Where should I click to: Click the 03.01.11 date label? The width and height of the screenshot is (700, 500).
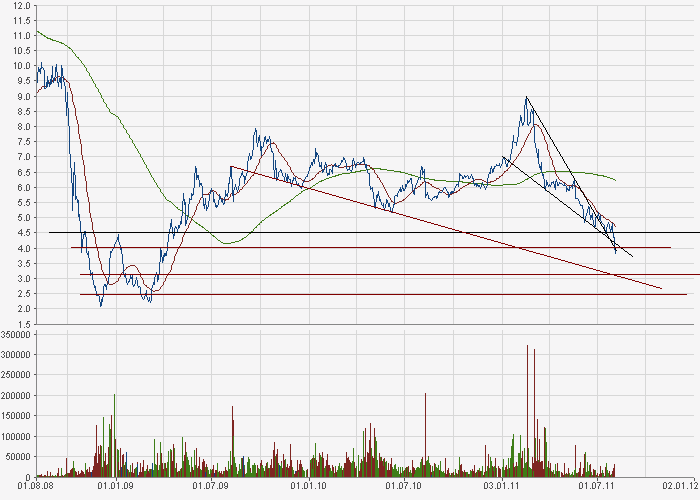pyautogui.click(x=501, y=485)
